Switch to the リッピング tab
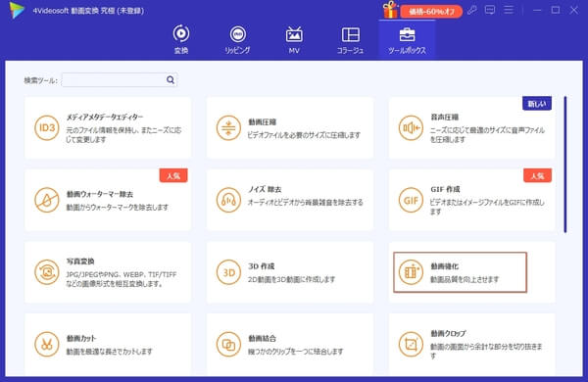Viewport: 588px width, 382px height. [x=238, y=39]
